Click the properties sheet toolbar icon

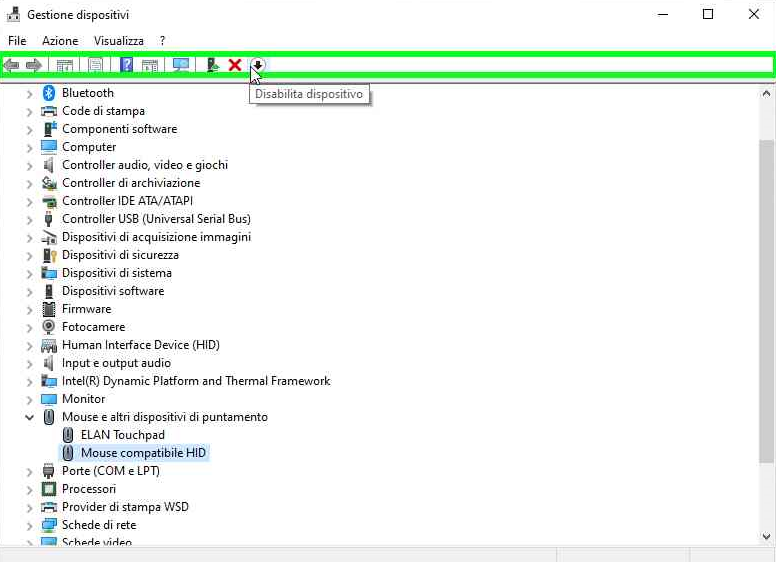[x=96, y=65]
